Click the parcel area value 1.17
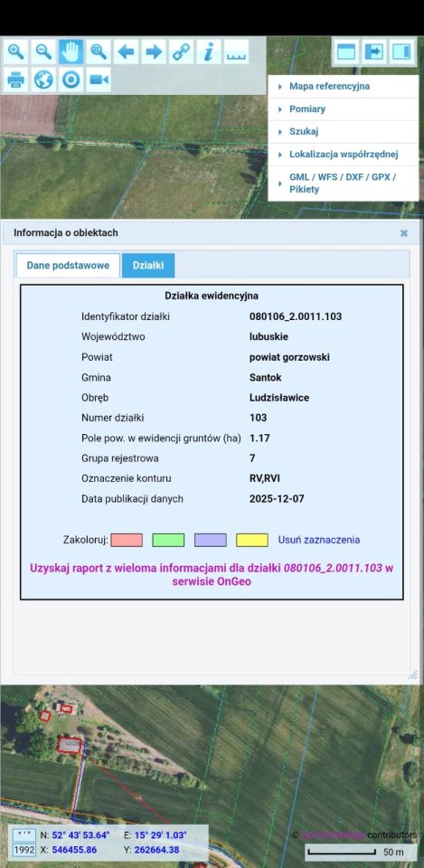424x868 pixels. tap(259, 438)
